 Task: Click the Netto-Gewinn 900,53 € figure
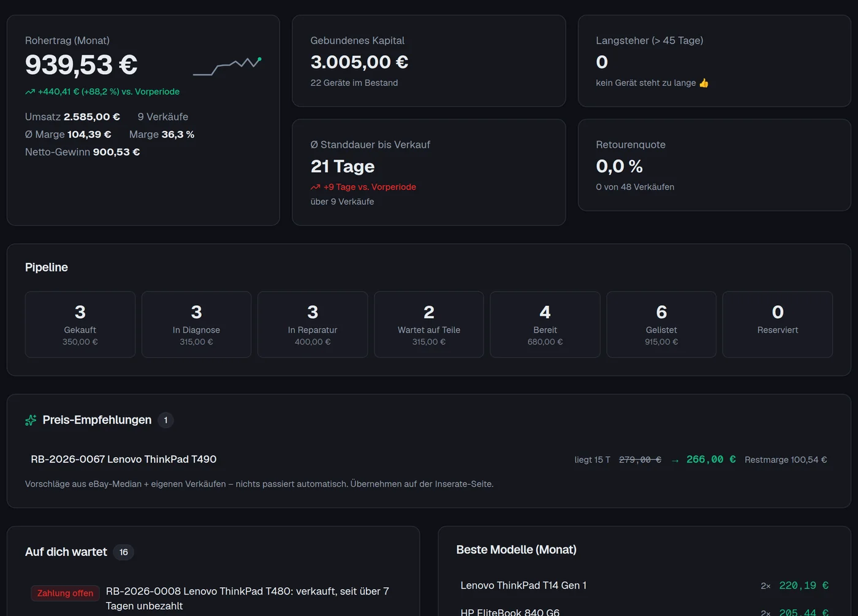(82, 152)
